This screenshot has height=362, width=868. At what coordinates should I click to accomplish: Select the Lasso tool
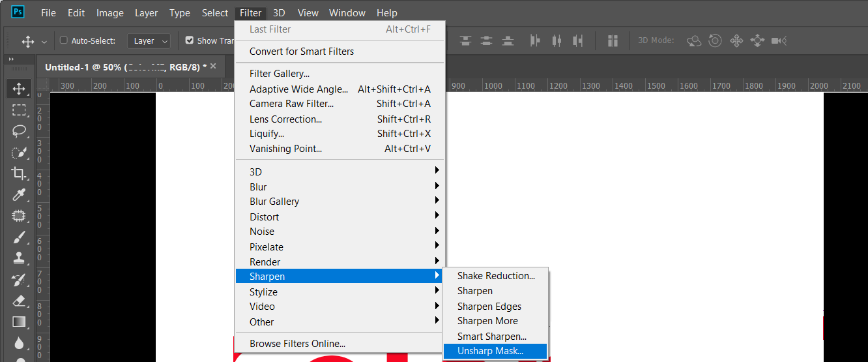click(x=19, y=131)
